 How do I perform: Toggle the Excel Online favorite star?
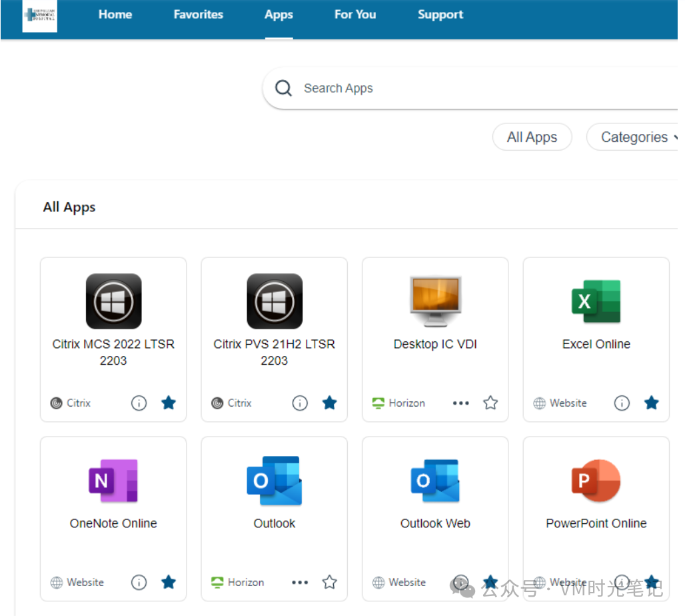652,403
